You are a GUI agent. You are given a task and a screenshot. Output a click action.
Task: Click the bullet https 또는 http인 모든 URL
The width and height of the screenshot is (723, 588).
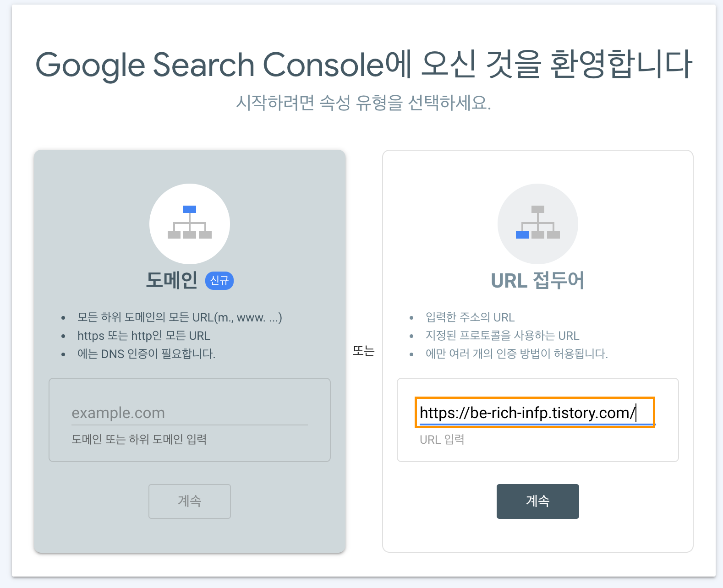point(144,336)
